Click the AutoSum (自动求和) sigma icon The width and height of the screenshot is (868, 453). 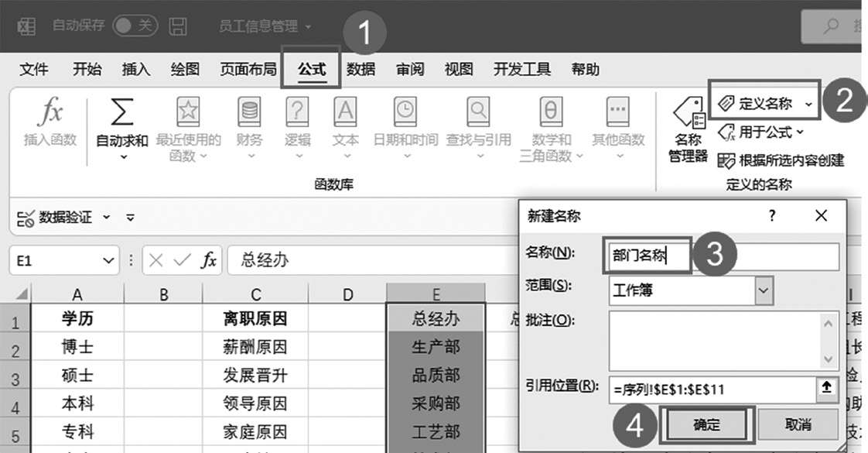(x=122, y=112)
